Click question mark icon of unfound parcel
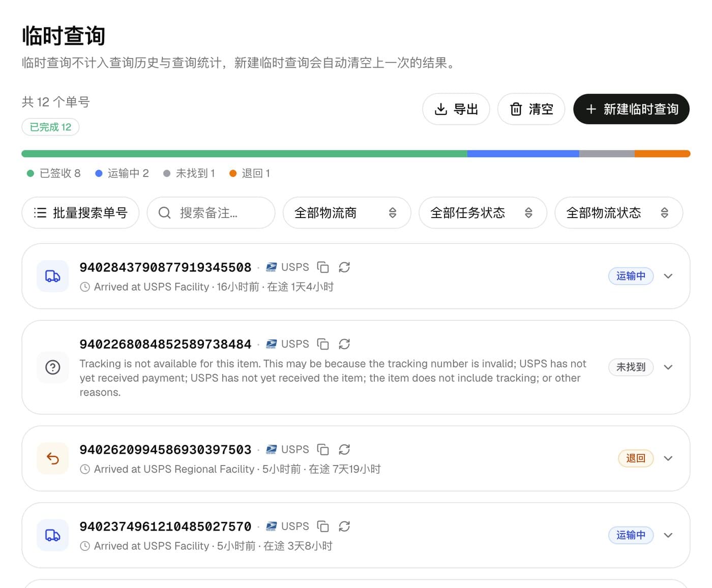 53,367
